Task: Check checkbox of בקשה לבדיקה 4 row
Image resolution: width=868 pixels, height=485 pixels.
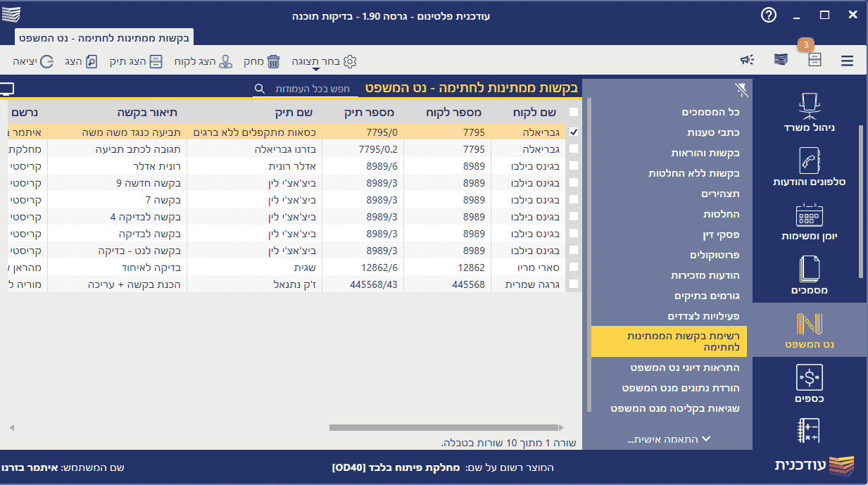Action: (x=574, y=216)
